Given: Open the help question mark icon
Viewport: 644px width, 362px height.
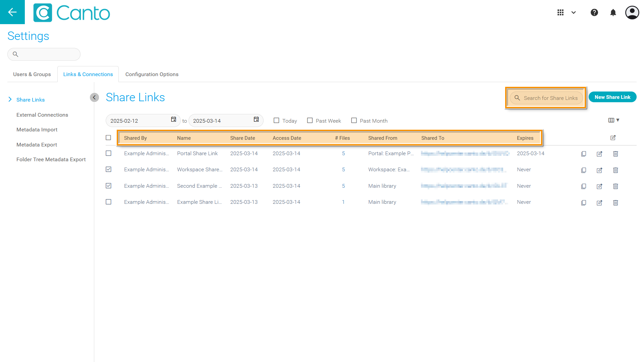Looking at the screenshot, I should 594,12.
